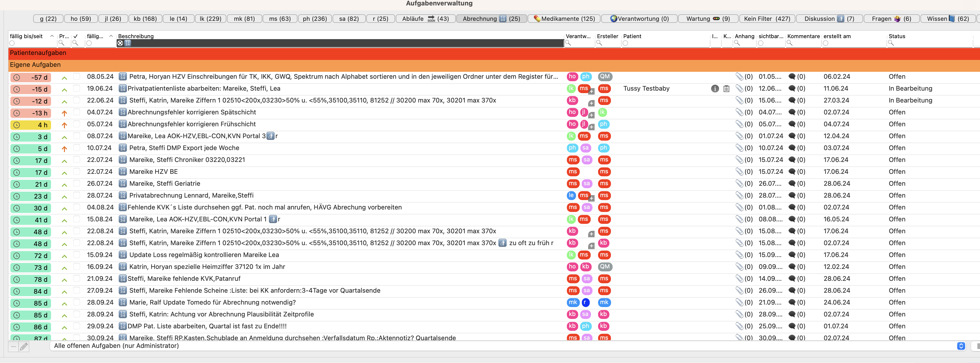Mark Abrechnungsfehler korrigieren Frühschicht as done
980x363 pixels.
77,124
